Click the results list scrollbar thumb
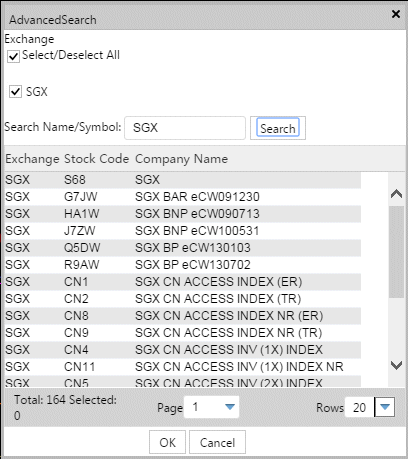Image resolution: width=408 pixels, height=459 pixels. tap(396, 252)
